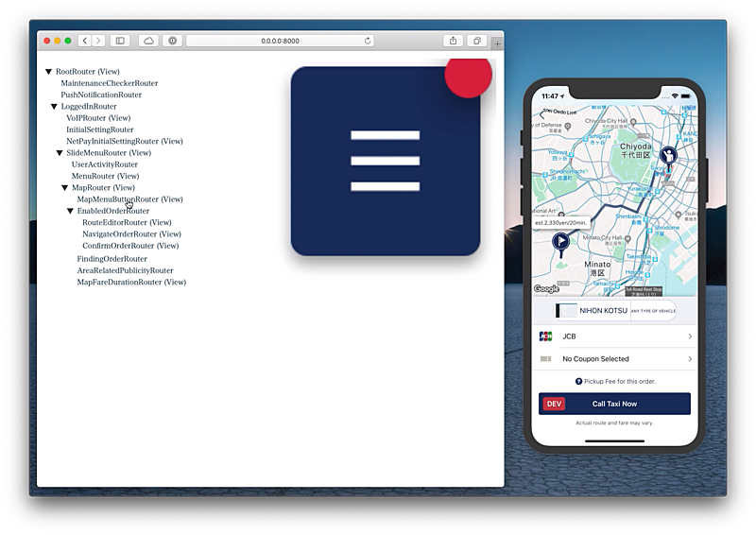Tap the Chiyoda district label on map
Image resolution: width=756 pixels, height=535 pixels.
pos(635,150)
